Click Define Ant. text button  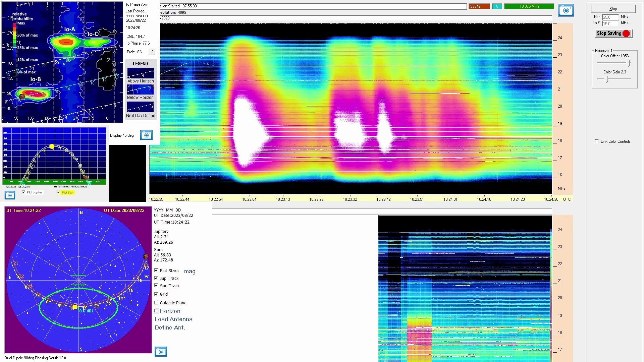(x=170, y=328)
